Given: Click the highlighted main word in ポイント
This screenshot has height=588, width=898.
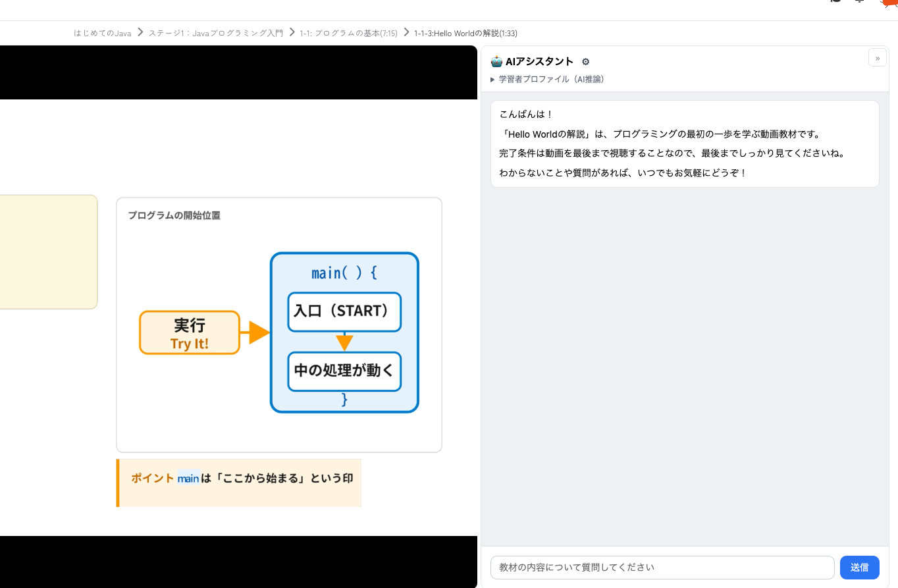Looking at the screenshot, I should pyautogui.click(x=188, y=479).
